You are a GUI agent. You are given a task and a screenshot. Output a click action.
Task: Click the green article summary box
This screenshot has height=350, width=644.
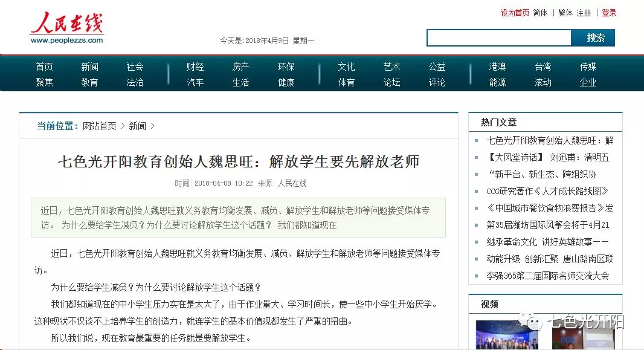[238, 218]
